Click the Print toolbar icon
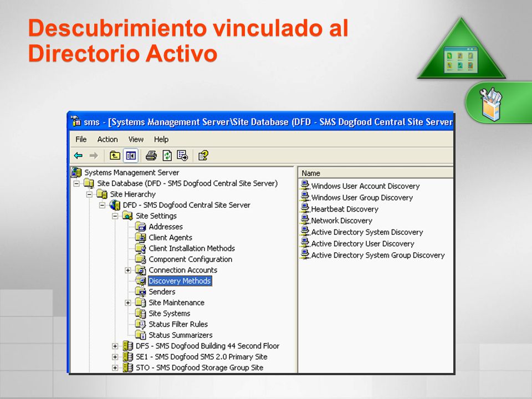The width and height of the screenshot is (532, 399). pos(151,156)
